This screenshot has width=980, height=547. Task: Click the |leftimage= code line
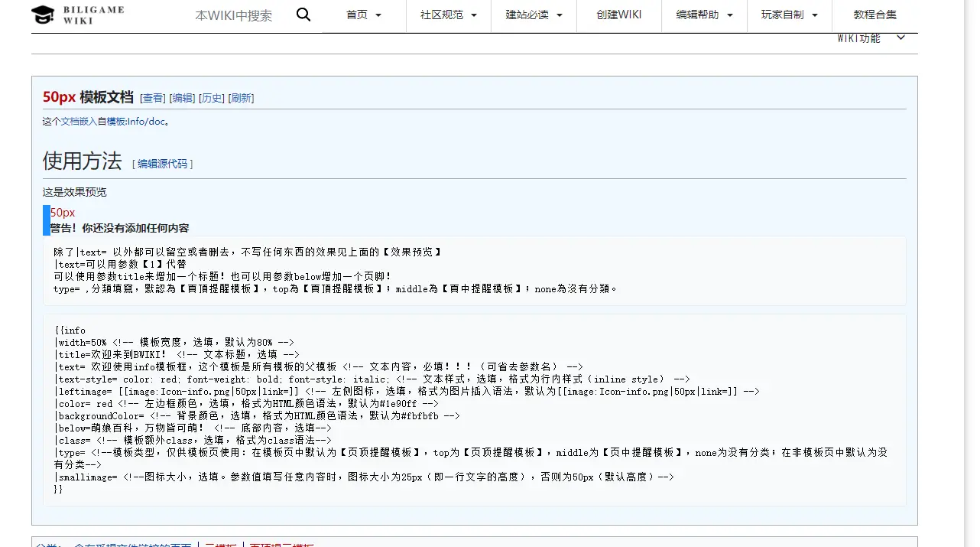tap(407, 392)
